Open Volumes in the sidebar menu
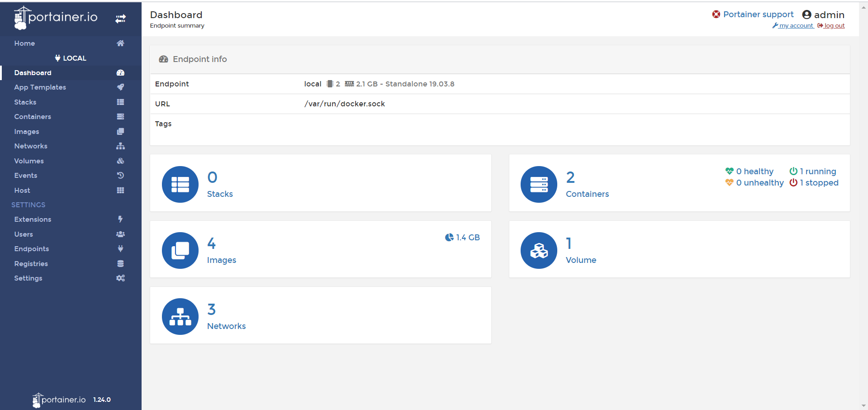The width and height of the screenshot is (868, 410). pyautogui.click(x=29, y=161)
